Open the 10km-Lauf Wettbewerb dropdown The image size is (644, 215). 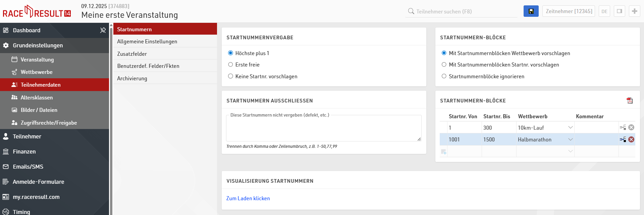click(x=570, y=128)
